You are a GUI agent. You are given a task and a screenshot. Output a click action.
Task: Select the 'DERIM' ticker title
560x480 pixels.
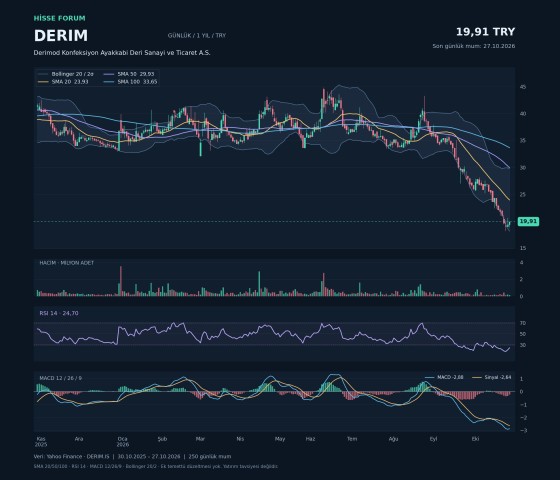61,36
